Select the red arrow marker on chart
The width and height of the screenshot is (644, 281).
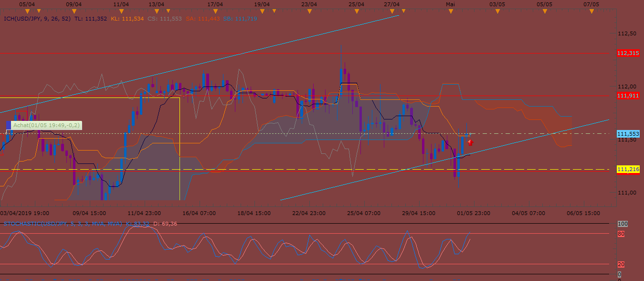470,142
